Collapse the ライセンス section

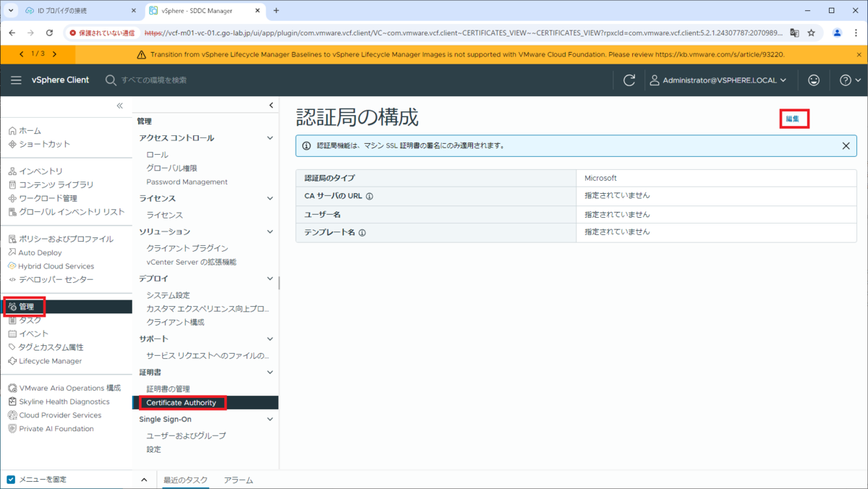click(270, 198)
